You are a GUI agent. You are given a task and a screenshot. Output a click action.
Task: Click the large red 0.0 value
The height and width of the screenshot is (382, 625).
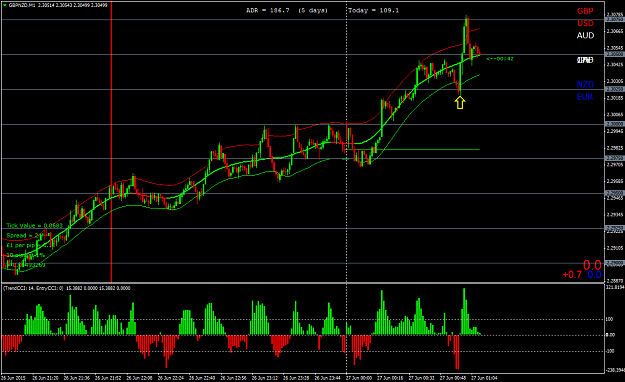coord(592,265)
